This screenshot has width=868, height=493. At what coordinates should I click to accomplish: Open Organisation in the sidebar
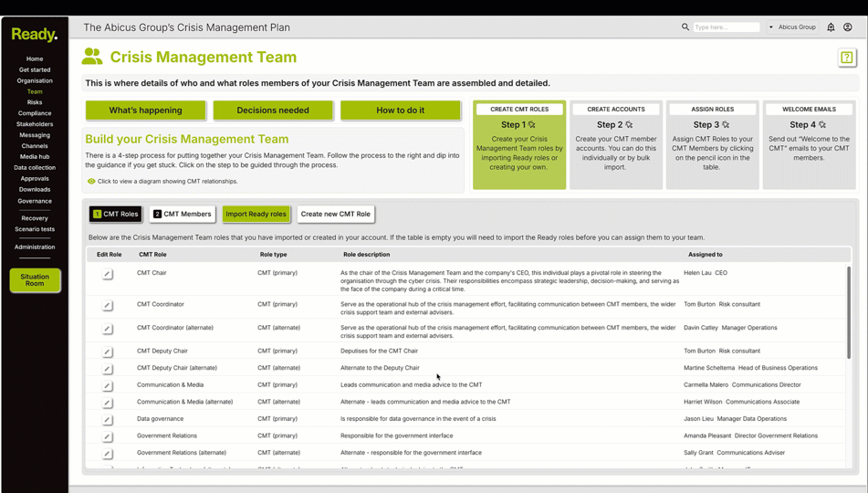(x=35, y=80)
